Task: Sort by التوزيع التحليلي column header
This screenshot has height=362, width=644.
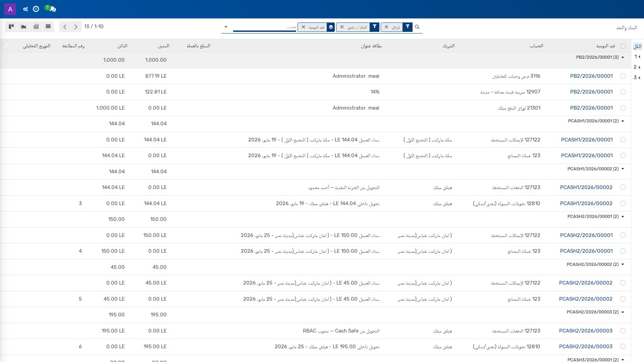Action: point(37,46)
